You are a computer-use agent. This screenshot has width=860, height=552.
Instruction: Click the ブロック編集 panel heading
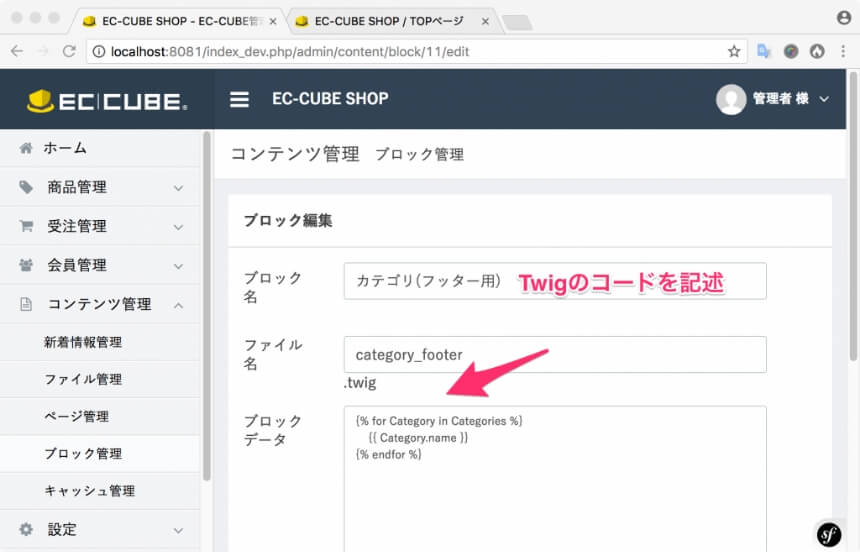288,221
